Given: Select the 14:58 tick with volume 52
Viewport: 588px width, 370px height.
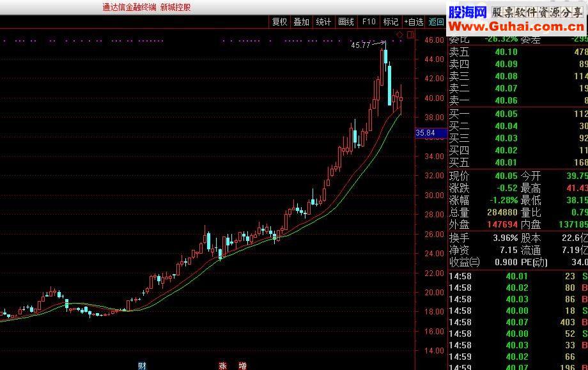Looking at the screenshot, I should click(518, 334).
